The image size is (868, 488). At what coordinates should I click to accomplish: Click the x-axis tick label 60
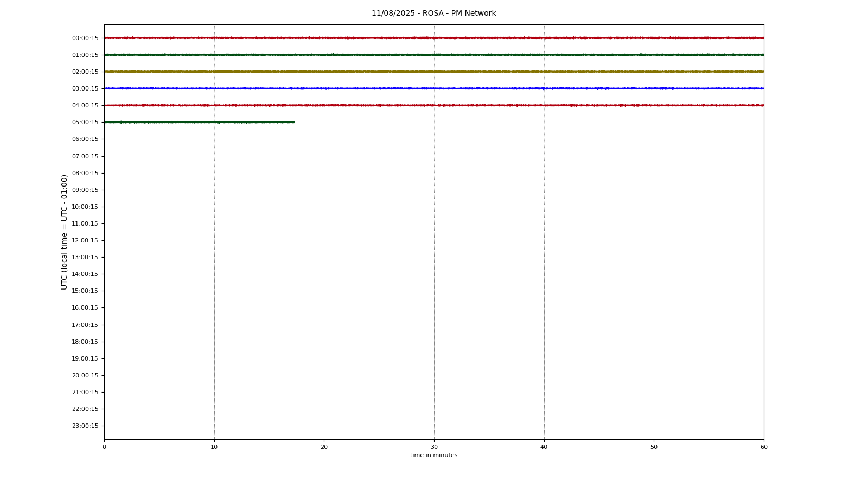[x=764, y=447]
